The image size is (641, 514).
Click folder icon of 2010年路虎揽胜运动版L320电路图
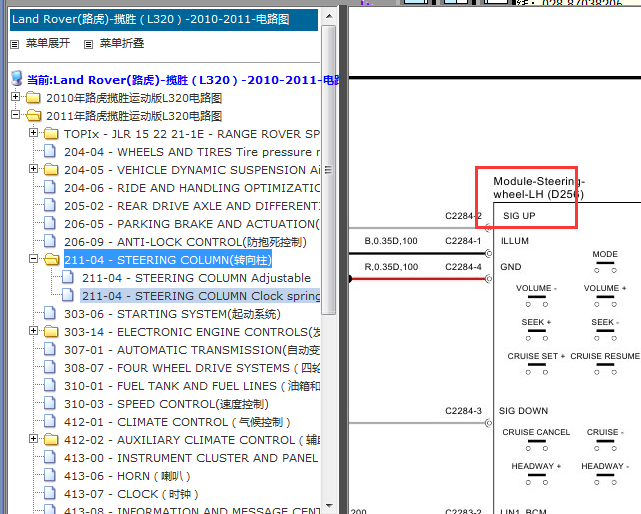coord(33,98)
